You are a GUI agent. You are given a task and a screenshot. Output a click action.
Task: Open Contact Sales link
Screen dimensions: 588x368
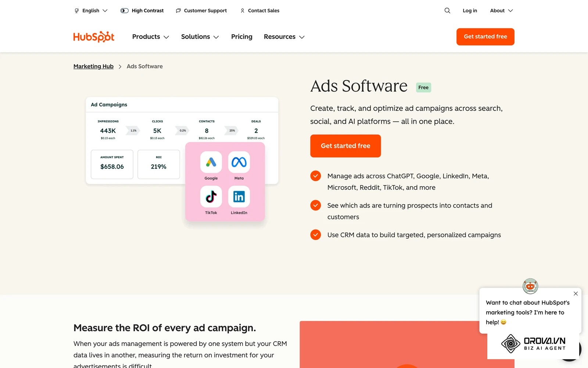260,11
